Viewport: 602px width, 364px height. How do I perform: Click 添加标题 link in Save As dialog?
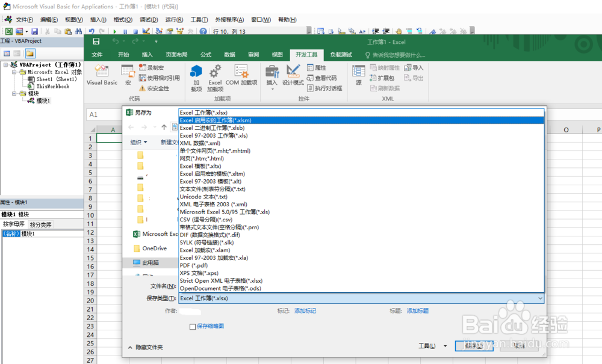[x=418, y=310]
